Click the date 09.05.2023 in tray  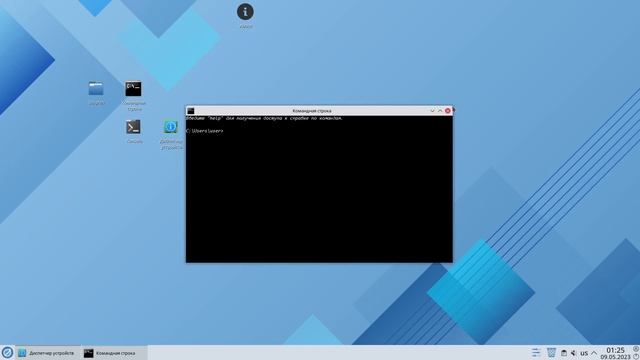point(615,357)
